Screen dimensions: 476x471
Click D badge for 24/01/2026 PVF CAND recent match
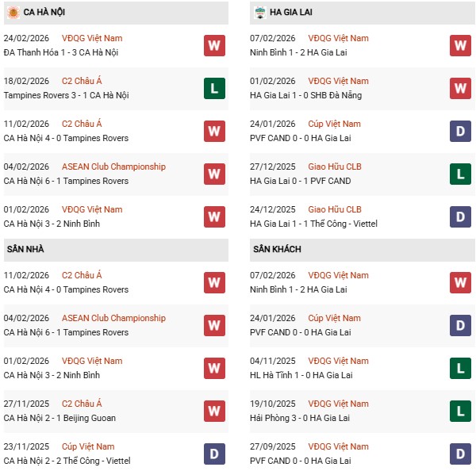[x=460, y=131]
